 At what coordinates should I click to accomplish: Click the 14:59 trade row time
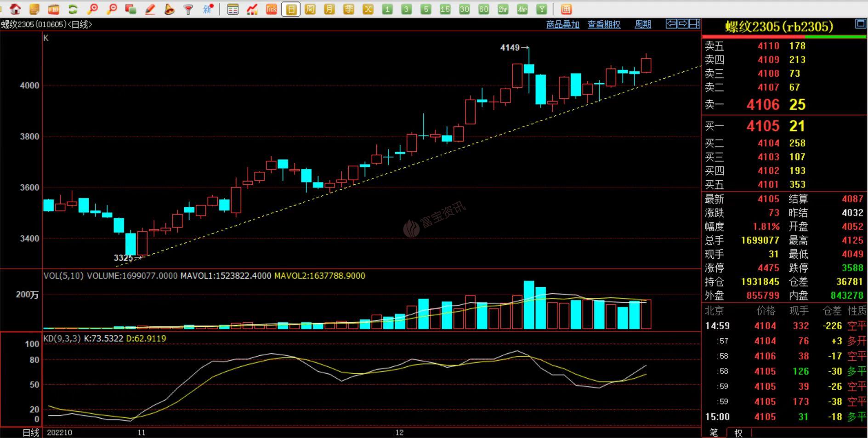tap(717, 326)
